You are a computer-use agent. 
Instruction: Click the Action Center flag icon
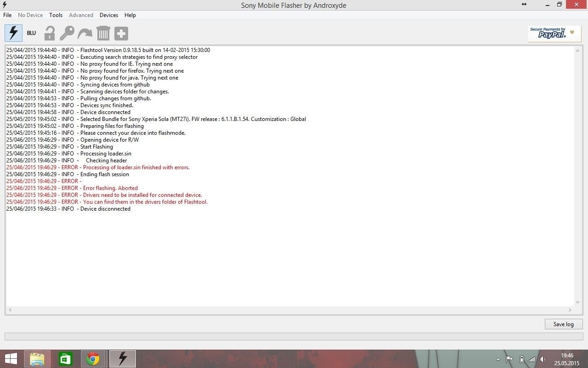[x=509, y=359]
